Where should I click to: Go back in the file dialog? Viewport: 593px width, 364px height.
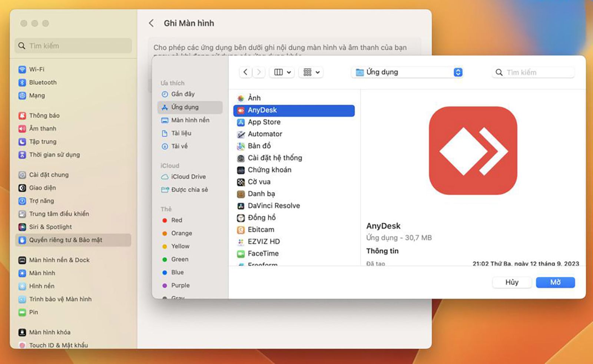(x=245, y=72)
